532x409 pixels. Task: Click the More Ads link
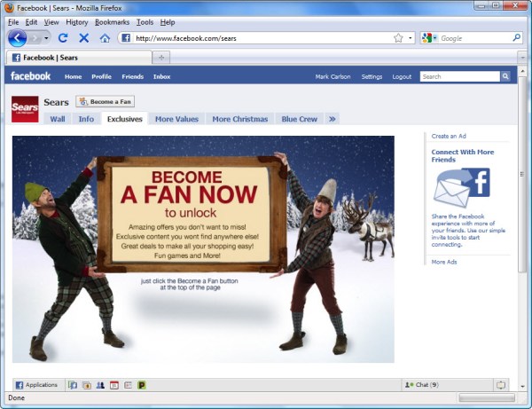(x=444, y=262)
